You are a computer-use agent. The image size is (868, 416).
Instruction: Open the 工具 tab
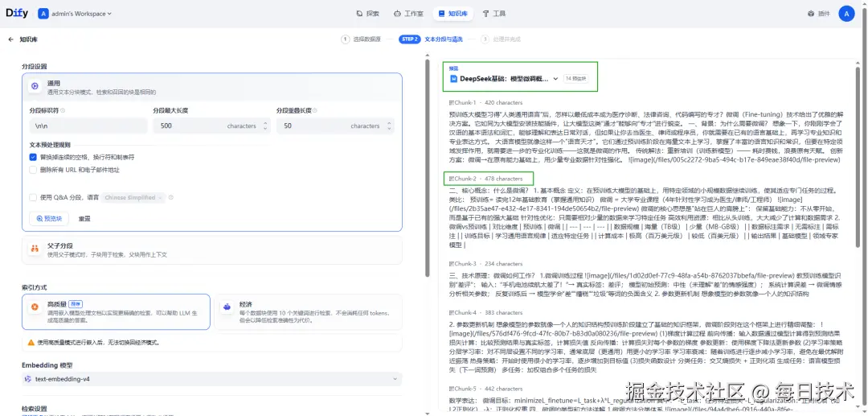tap(493, 14)
